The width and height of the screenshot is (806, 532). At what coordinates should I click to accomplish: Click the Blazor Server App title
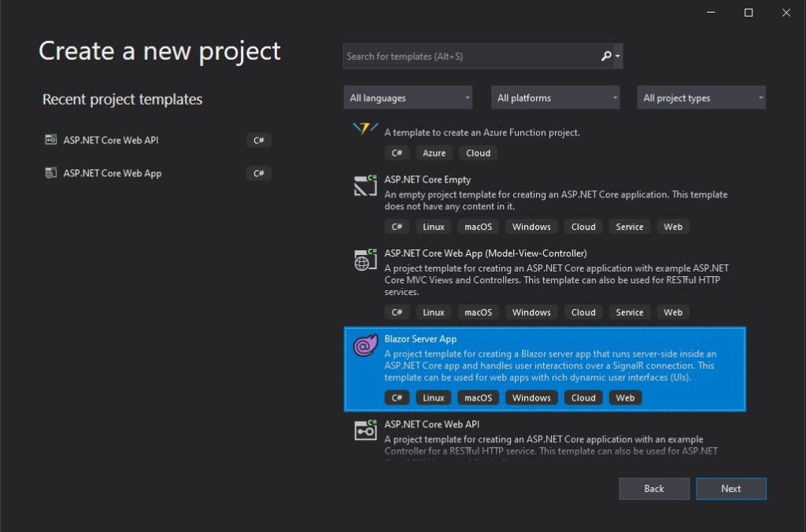(x=420, y=339)
